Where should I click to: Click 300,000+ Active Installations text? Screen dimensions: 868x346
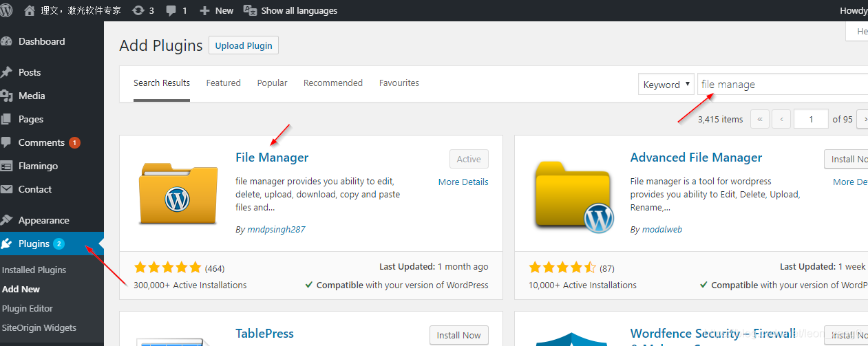(190, 285)
